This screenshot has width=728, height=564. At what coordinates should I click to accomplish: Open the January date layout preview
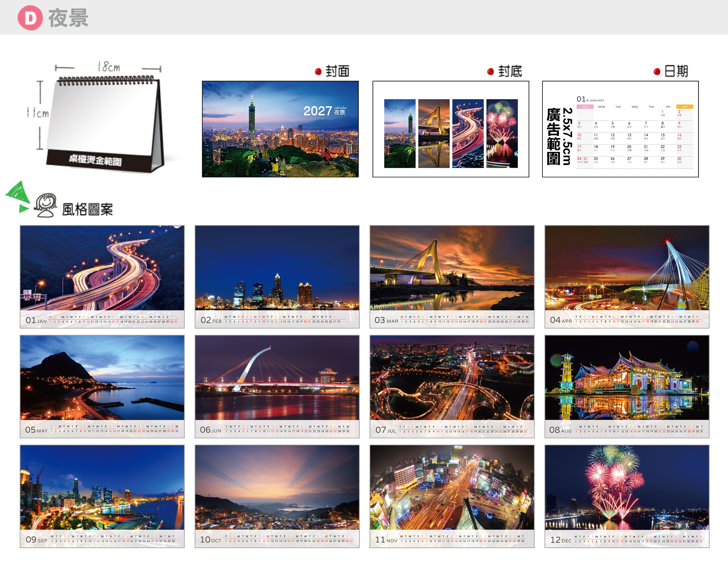click(x=620, y=129)
